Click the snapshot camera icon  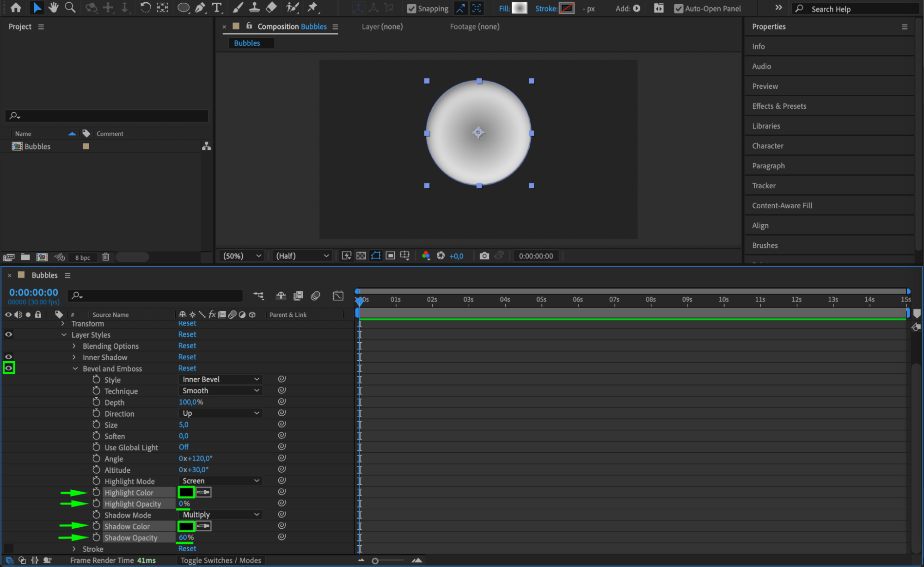click(484, 256)
